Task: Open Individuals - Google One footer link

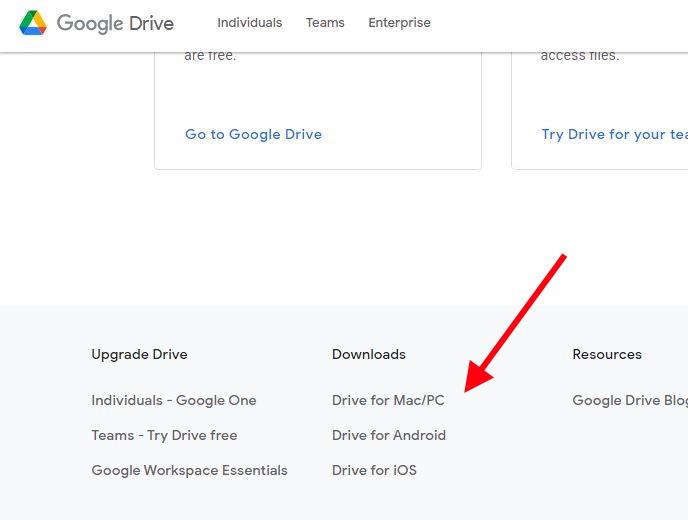Action: pyautogui.click(x=174, y=400)
